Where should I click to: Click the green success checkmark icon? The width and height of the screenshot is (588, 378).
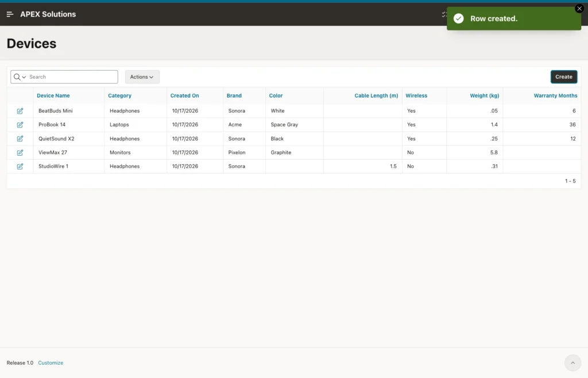tap(459, 18)
